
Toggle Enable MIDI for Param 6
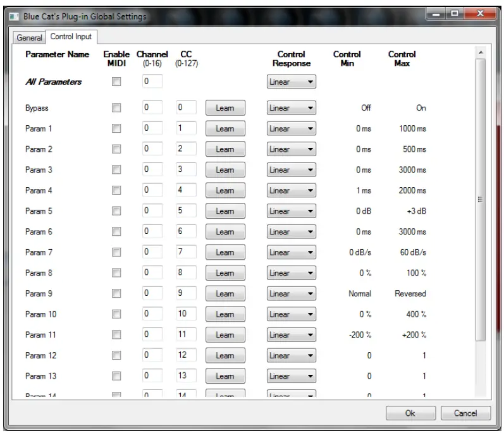point(116,231)
